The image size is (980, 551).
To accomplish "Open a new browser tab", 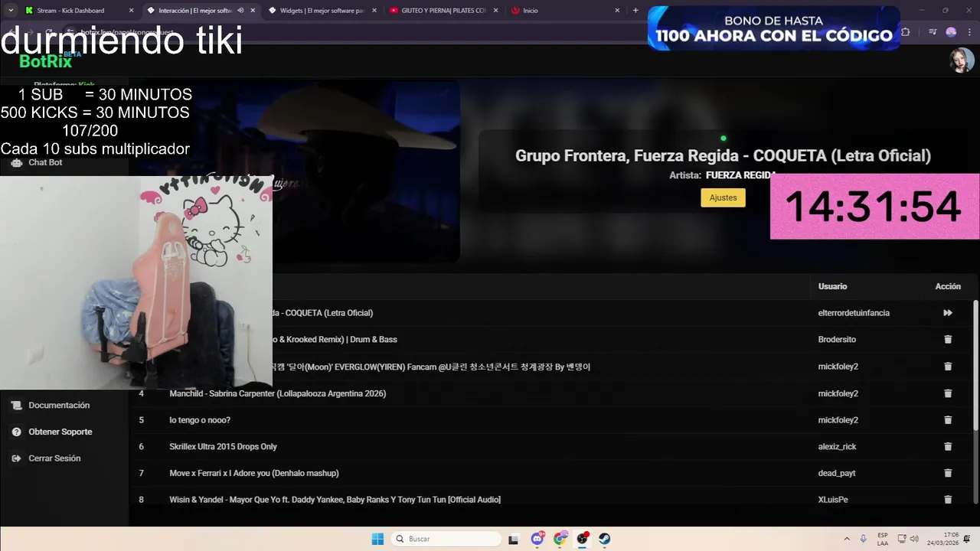I will pos(635,11).
